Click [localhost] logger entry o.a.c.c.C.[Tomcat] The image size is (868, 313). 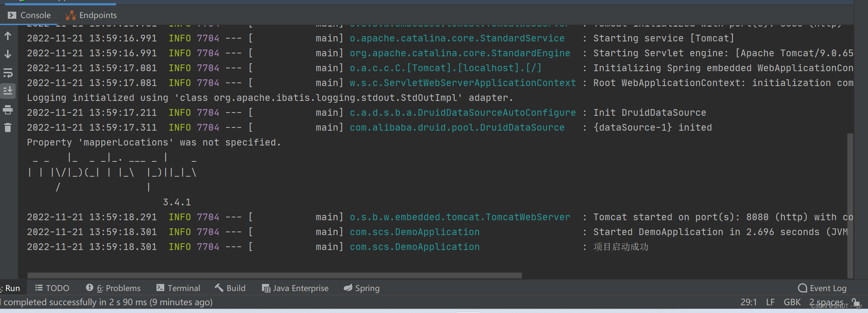coord(446,68)
